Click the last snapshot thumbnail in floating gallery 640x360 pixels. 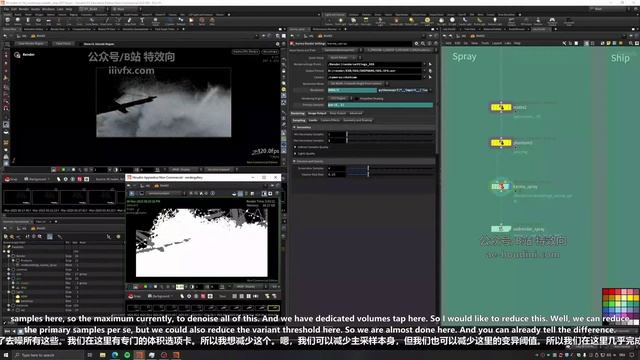coord(274,308)
